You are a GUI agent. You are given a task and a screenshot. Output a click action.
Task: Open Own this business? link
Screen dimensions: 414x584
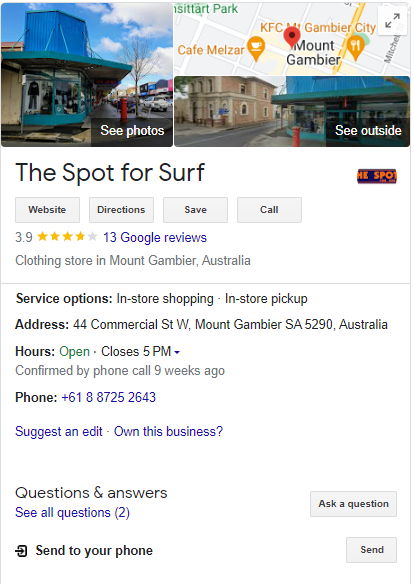pos(168,431)
